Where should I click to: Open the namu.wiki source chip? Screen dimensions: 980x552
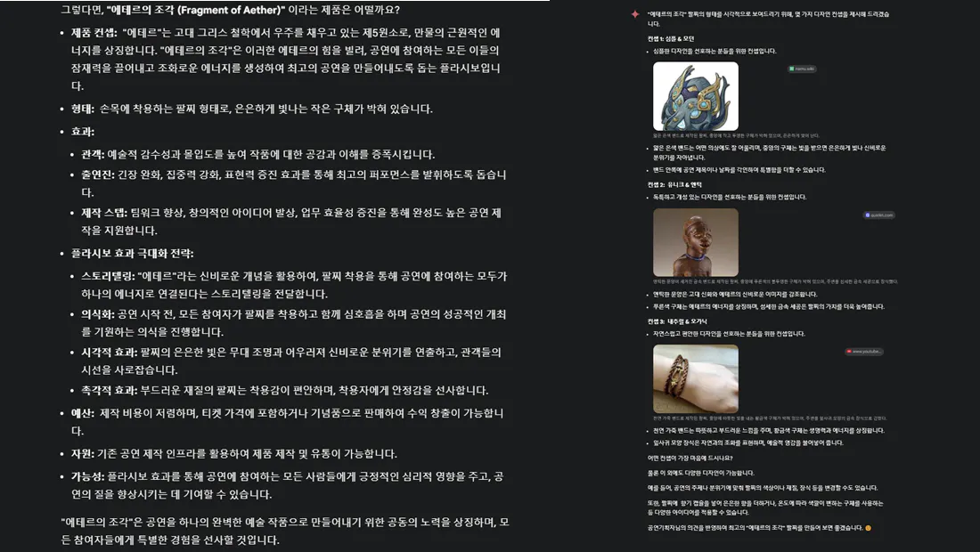coord(802,69)
